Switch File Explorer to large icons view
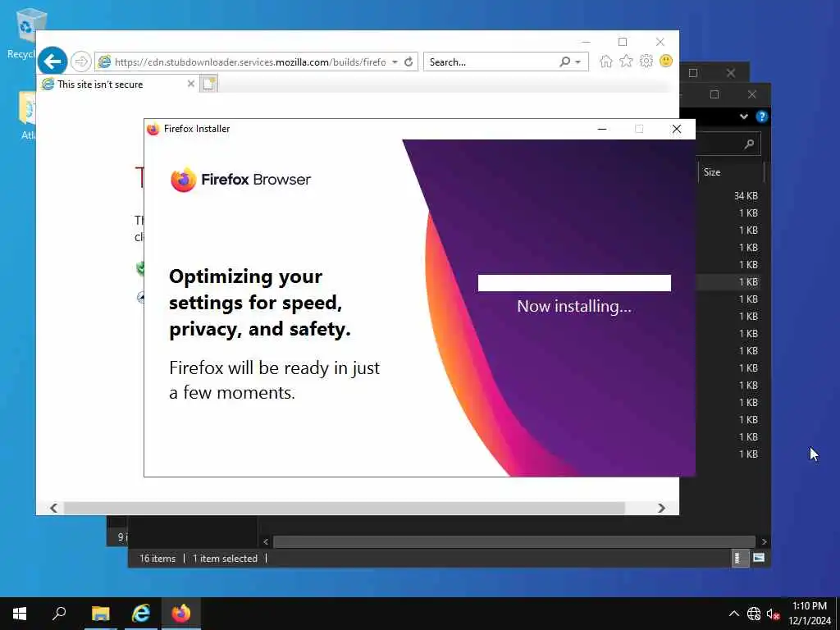This screenshot has width=840, height=630. (759, 558)
